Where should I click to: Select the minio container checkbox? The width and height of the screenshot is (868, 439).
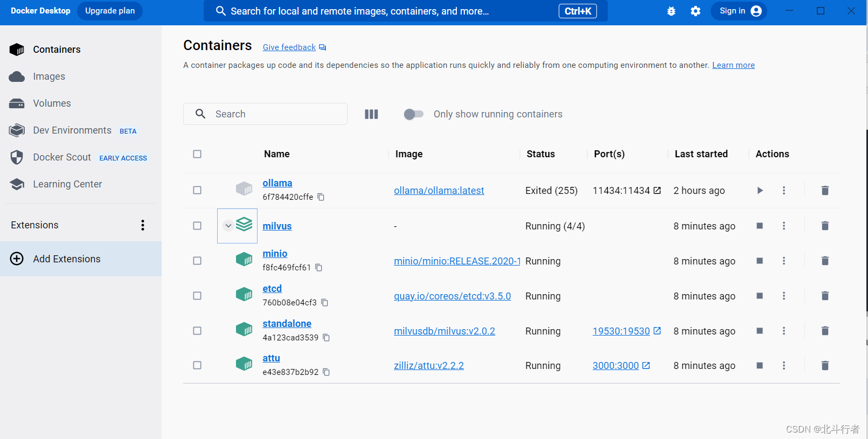pos(197,261)
